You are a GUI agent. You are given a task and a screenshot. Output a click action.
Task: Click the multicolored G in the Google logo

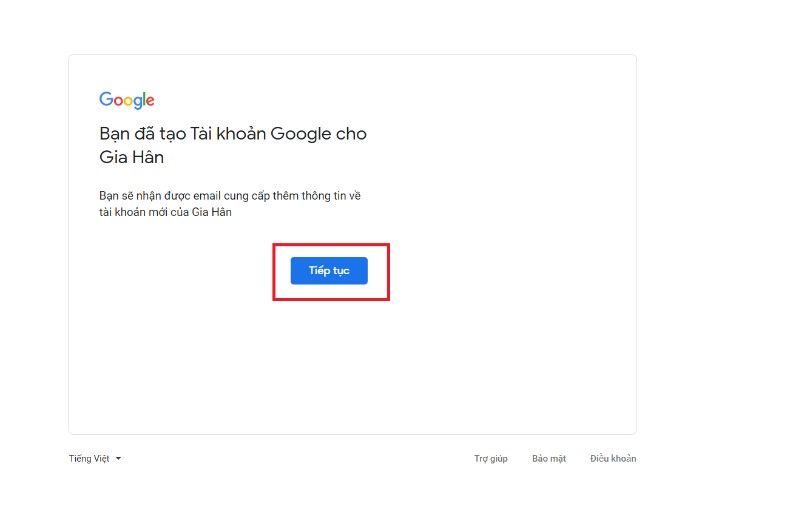[x=106, y=100]
